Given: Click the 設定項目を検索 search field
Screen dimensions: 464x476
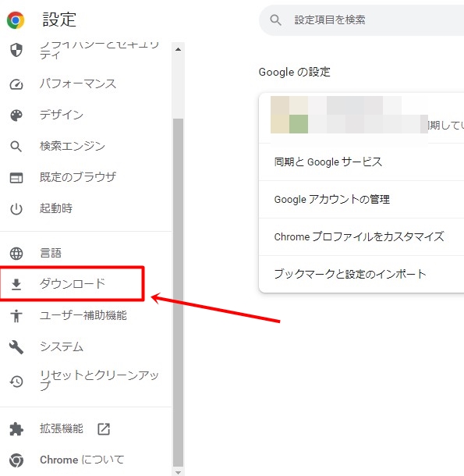Looking at the screenshot, I should [x=361, y=20].
